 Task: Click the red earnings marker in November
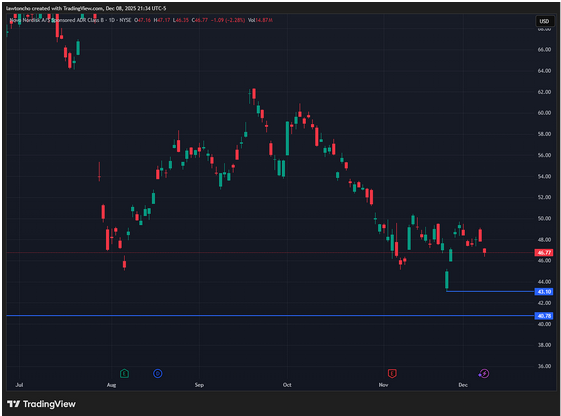tap(392, 374)
